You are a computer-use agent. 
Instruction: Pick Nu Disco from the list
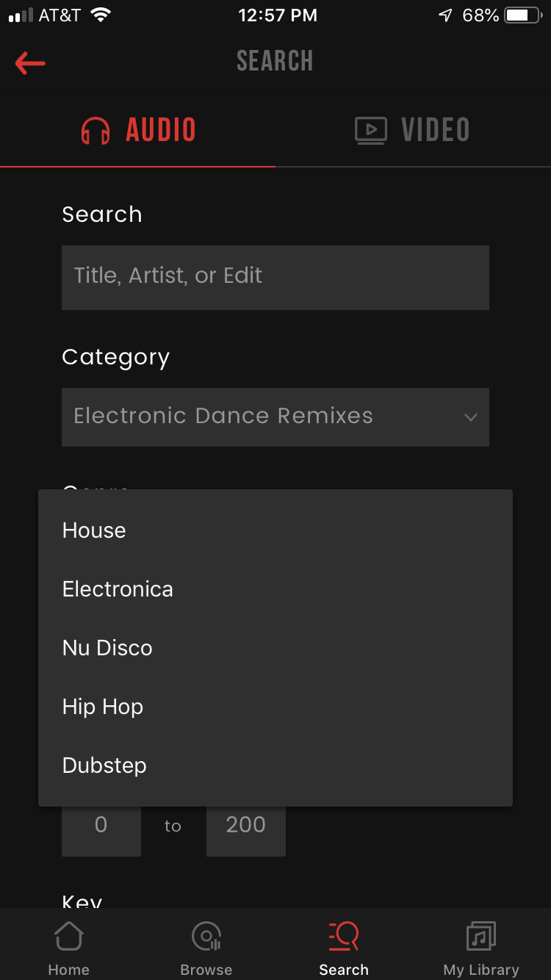click(x=107, y=648)
